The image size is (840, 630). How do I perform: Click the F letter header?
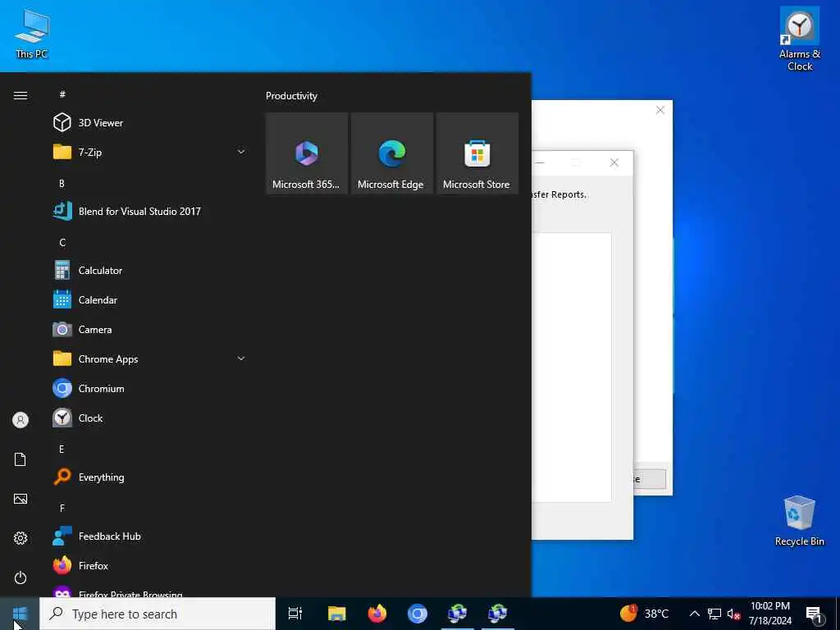point(62,508)
